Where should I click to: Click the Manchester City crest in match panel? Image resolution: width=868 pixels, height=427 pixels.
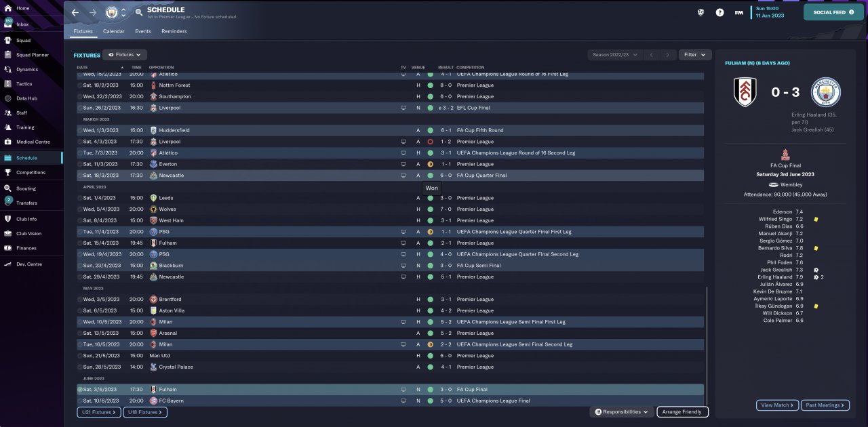click(x=825, y=92)
